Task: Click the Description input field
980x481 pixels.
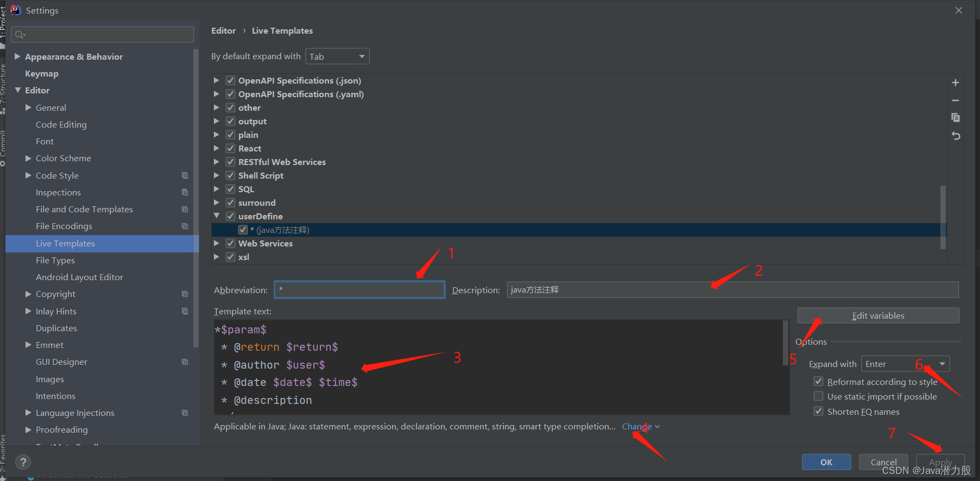Action: coord(732,290)
